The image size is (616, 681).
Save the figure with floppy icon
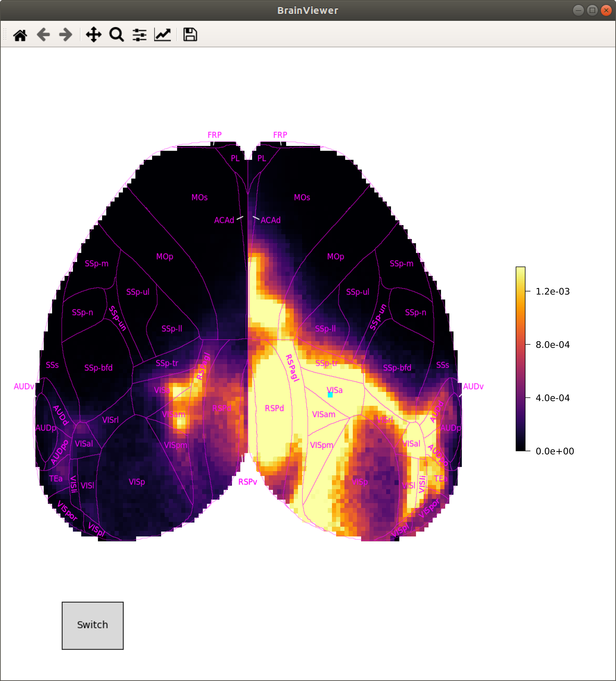tap(190, 35)
